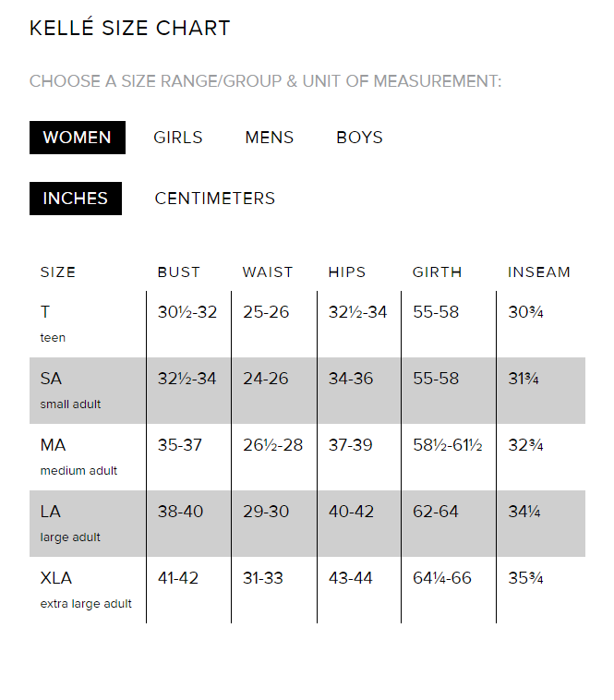The image size is (614, 700).
Task: Click the HIPS column header
Action: click(347, 272)
